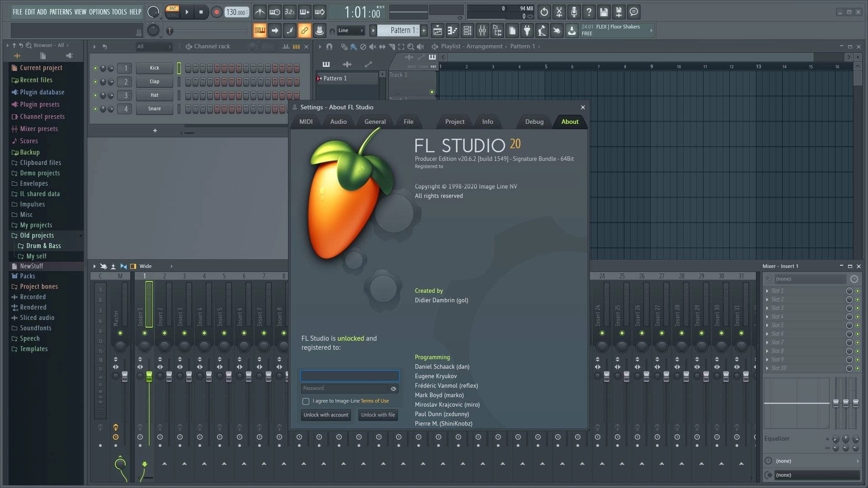Click the play button in transport
The height and width of the screenshot is (488, 868).
[187, 12]
